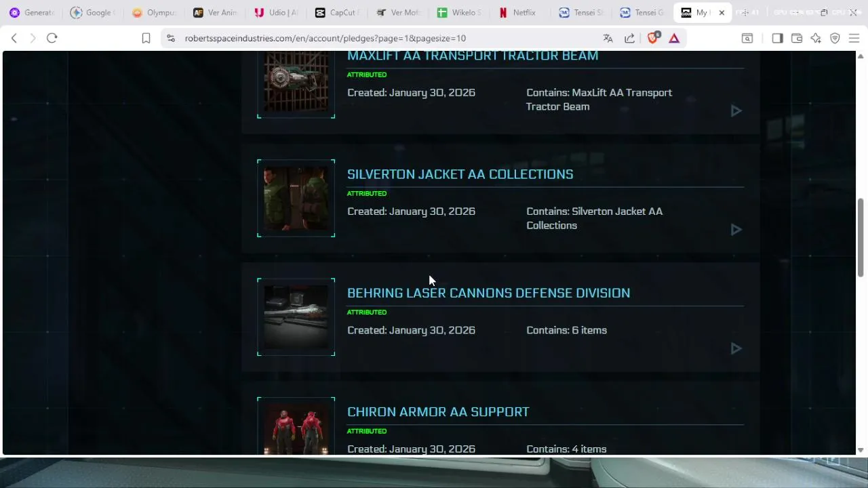Click created date of Behring Laser Cannons pledge
Image resolution: width=868 pixels, height=488 pixels.
[x=411, y=330]
